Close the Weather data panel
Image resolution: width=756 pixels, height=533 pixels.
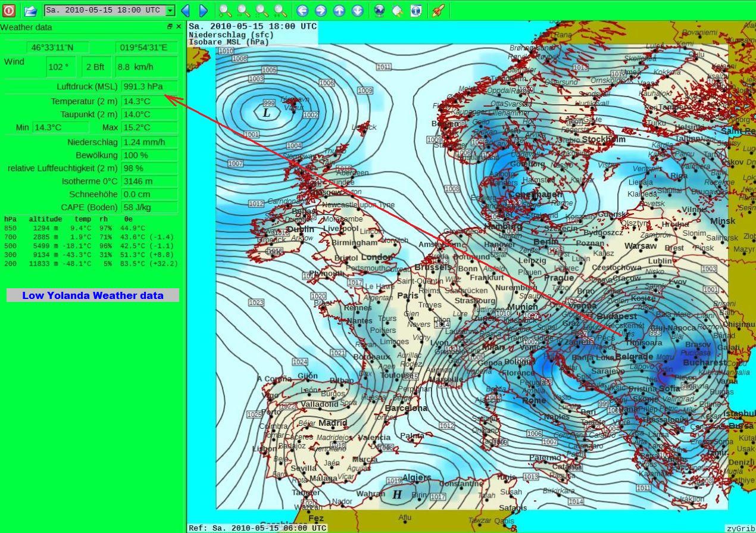pos(179,27)
